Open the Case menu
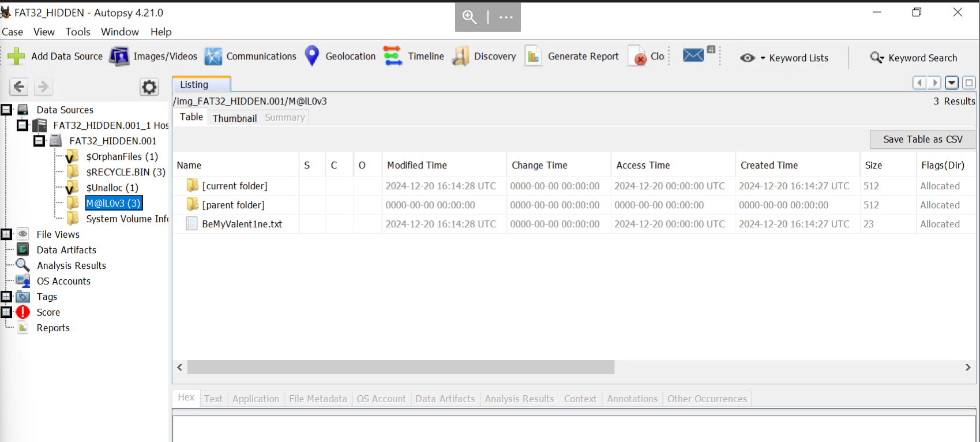The height and width of the screenshot is (442, 980). pyautogui.click(x=12, y=32)
